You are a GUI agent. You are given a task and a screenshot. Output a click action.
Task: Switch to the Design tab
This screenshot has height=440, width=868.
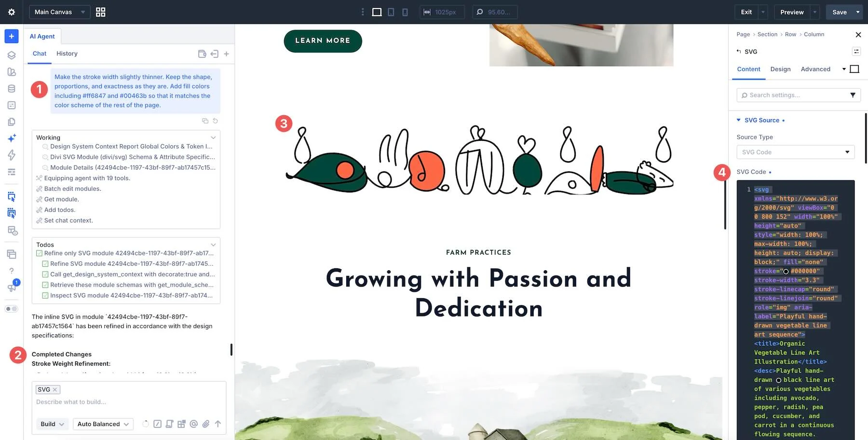780,69
